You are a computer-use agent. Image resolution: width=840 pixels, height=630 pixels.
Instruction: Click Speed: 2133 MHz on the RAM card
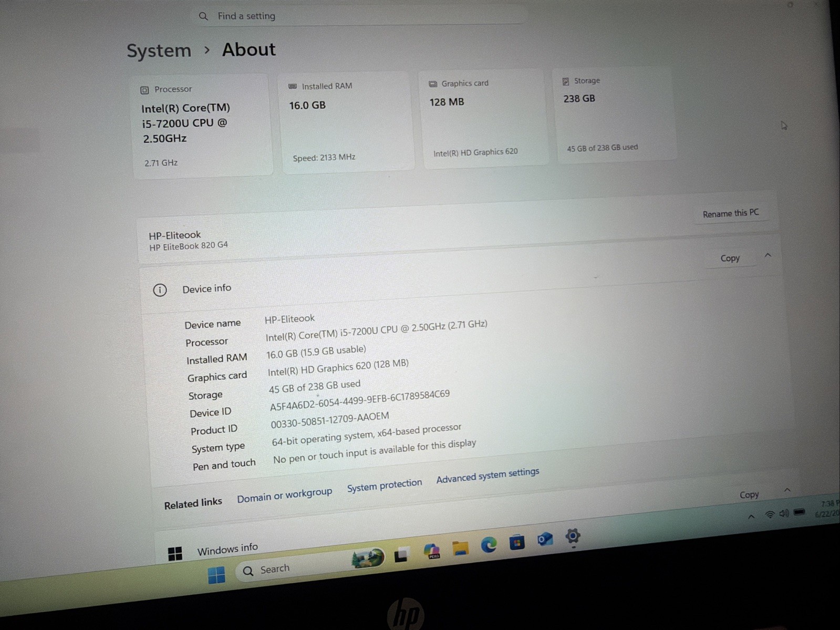[324, 158]
